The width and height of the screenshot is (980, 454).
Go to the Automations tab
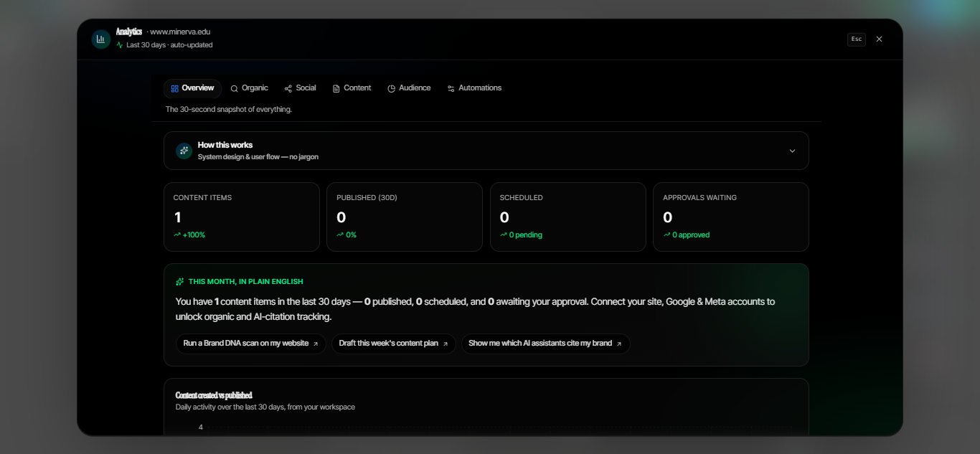pos(474,88)
